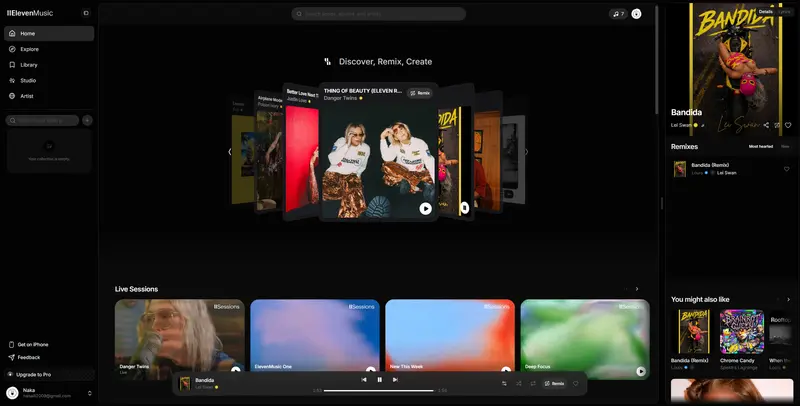Open the Artist section
Screen dimensions: 800x406
pos(49,96)
